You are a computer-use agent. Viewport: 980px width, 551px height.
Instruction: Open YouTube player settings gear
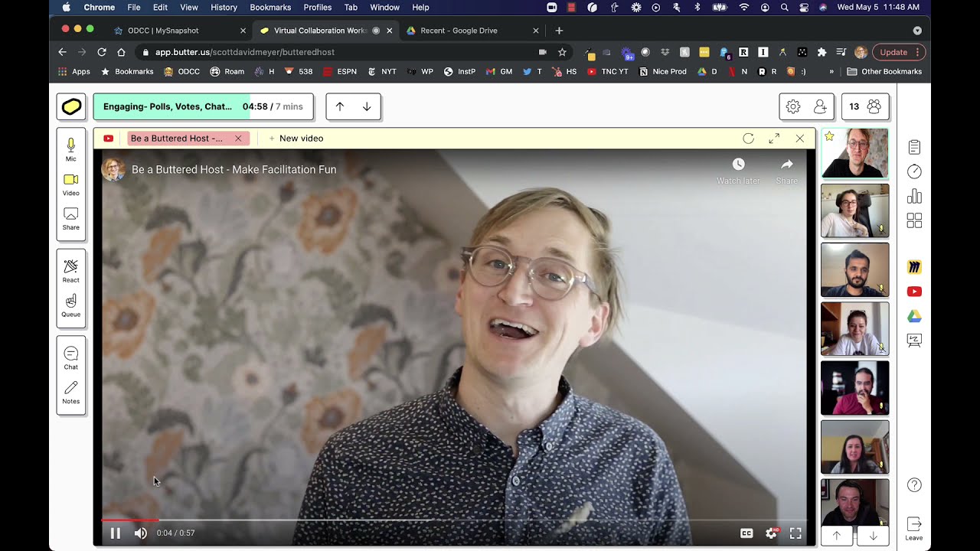pos(771,533)
